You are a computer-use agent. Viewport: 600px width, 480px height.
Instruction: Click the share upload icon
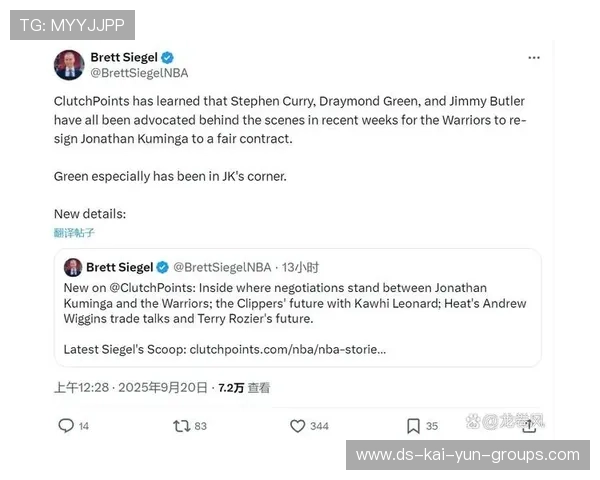click(x=529, y=426)
